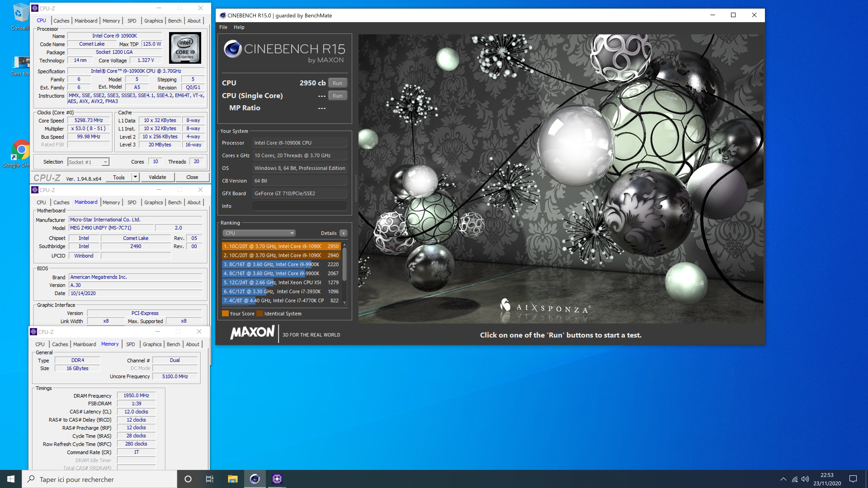Select ranking entry 2 with score 2940
The height and width of the screenshot is (488, 868).
point(281,255)
